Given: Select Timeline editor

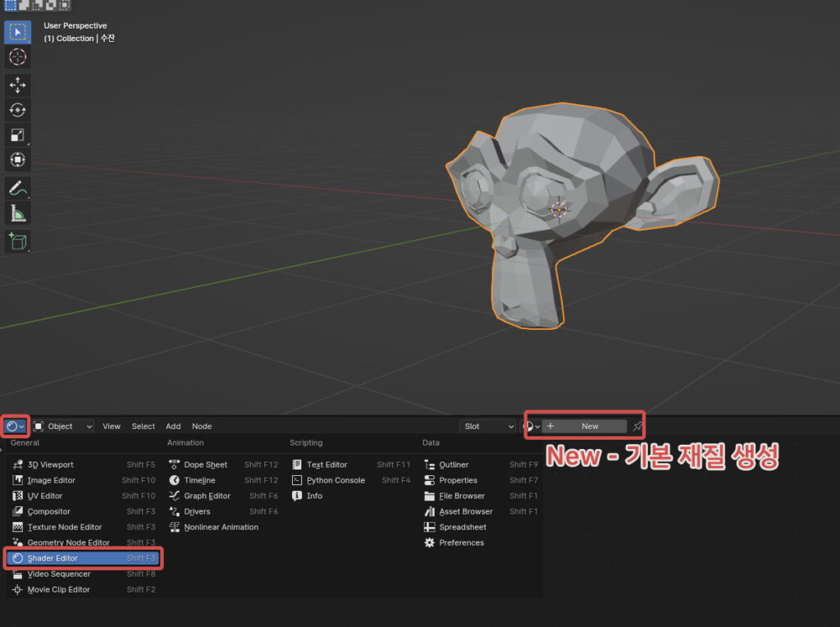Looking at the screenshot, I should coord(223,480).
